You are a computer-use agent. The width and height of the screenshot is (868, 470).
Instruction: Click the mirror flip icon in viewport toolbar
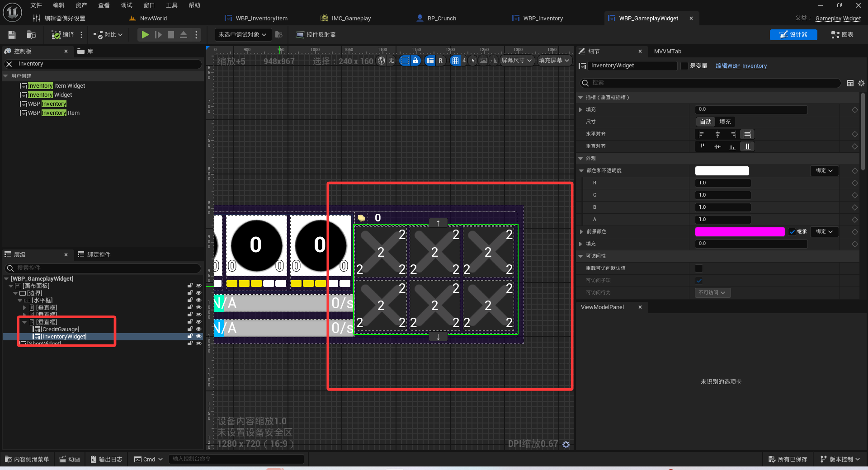tap(493, 61)
